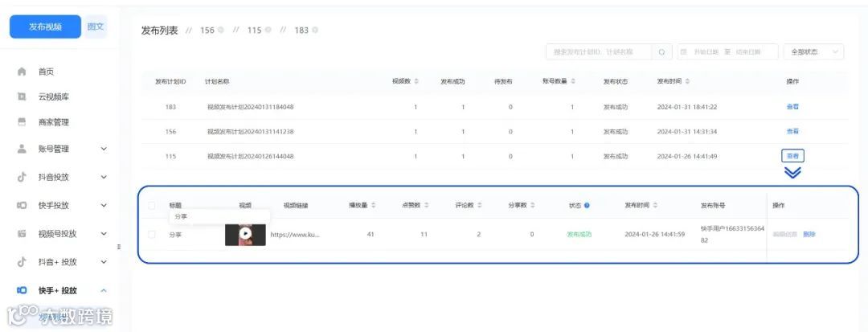
Task: Click 查看 for plan 115
Action: coord(792,156)
